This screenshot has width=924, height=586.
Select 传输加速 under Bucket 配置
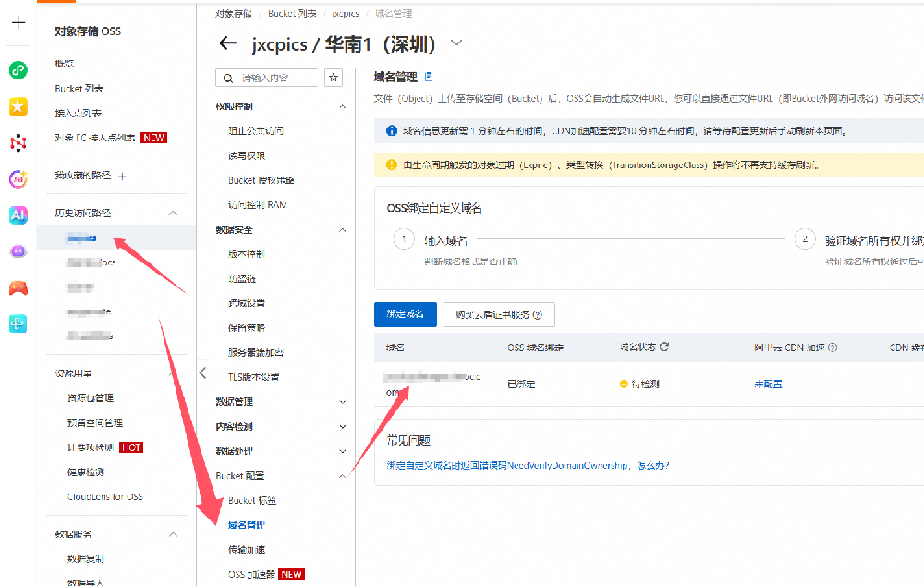click(x=247, y=549)
